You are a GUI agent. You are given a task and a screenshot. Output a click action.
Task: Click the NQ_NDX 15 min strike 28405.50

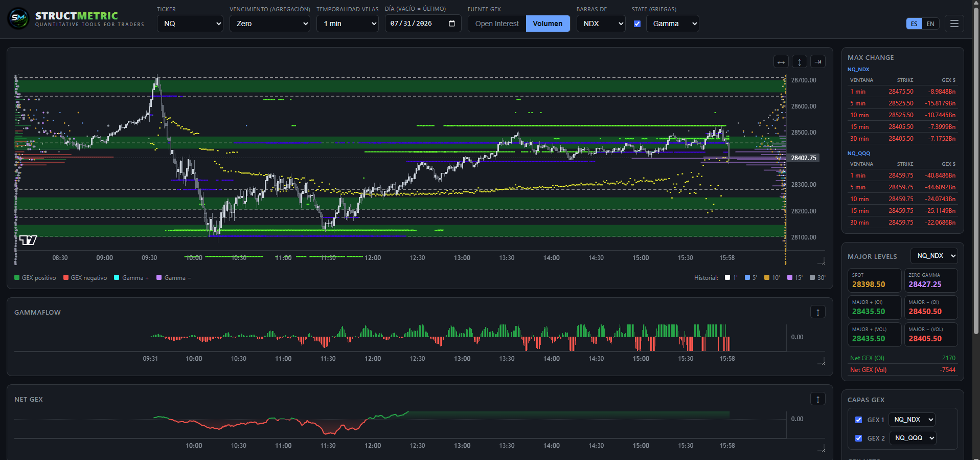901,127
